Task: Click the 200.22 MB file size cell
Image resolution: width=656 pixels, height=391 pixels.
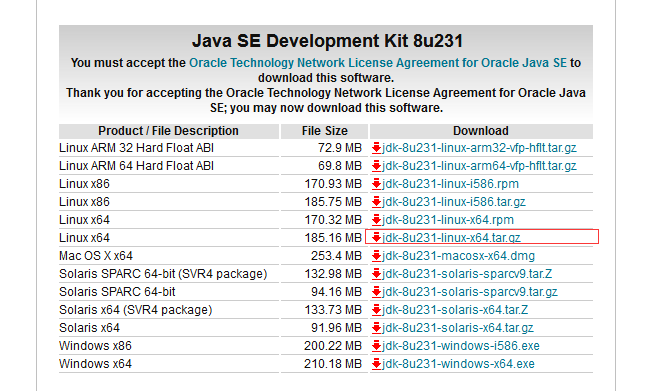Action: 333,346
